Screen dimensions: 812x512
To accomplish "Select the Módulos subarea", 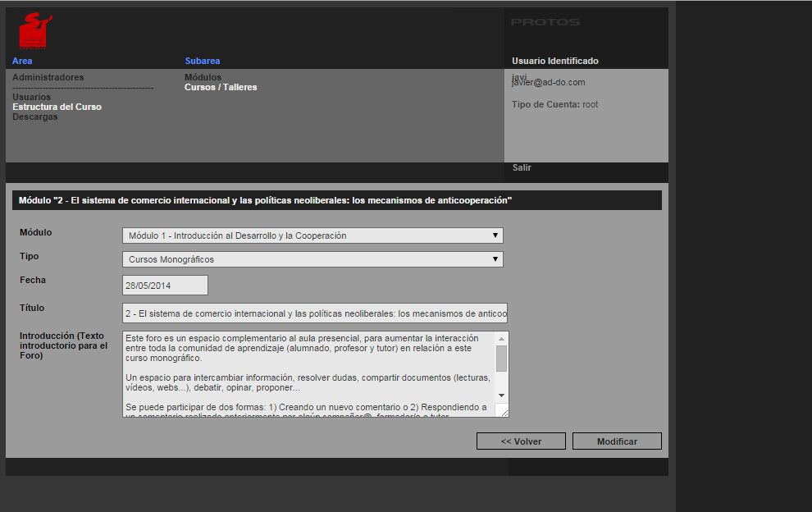I will tap(203, 77).
